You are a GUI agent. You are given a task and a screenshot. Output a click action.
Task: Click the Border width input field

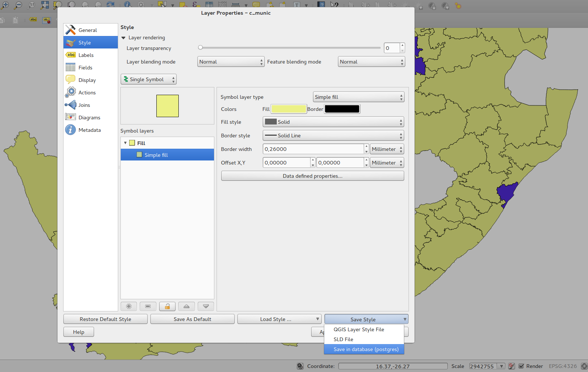tap(313, 149)
